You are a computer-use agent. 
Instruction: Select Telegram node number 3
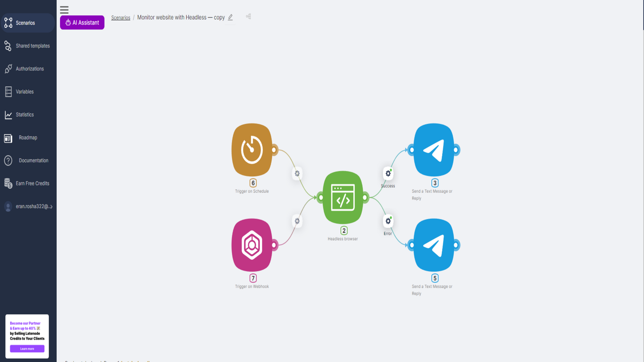(434, 150)
